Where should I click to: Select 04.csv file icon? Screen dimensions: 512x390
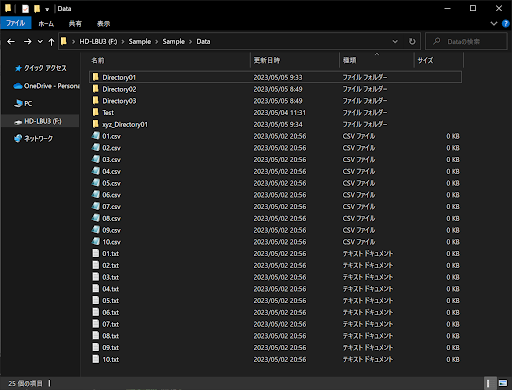(x=96, y=171)
